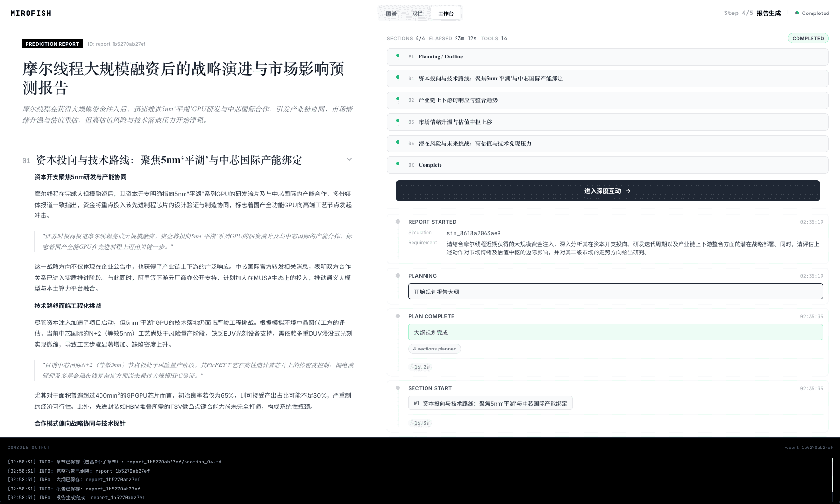Click the PREDICTION REPORT badge
The height and width of the screenshot is (504, 840).
point(52,44)
